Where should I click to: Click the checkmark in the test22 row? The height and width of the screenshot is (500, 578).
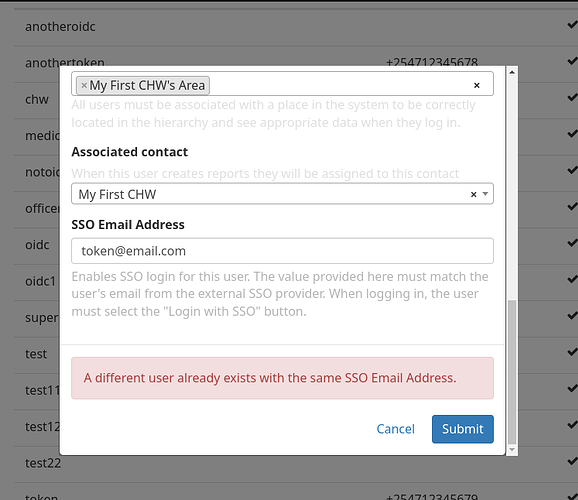click(x=572, y=461)
